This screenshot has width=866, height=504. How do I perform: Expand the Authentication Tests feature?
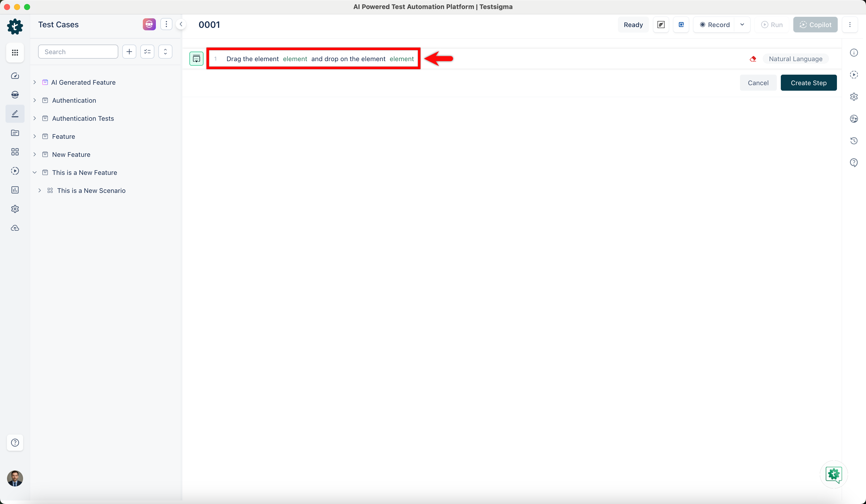(35, 118)
